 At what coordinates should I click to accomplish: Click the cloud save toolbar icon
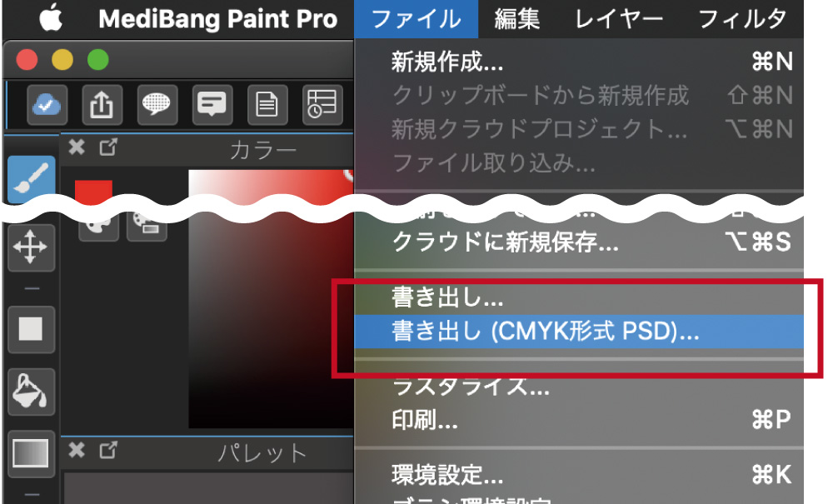[x=47, y=105]
